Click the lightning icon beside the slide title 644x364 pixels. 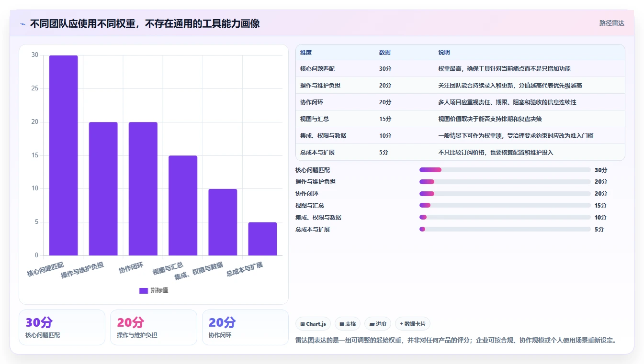click(23, 24)
